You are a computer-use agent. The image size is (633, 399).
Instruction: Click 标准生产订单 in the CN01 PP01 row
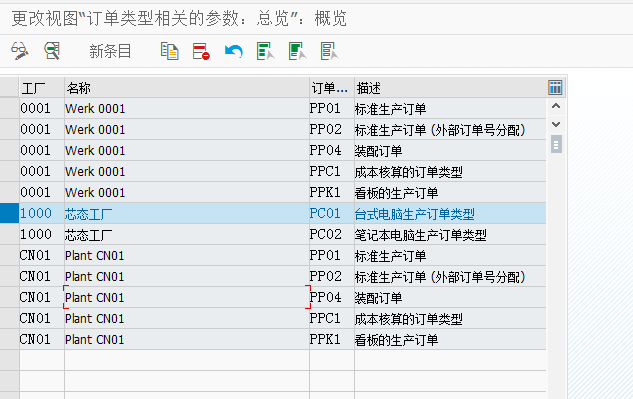coord(390,256)
